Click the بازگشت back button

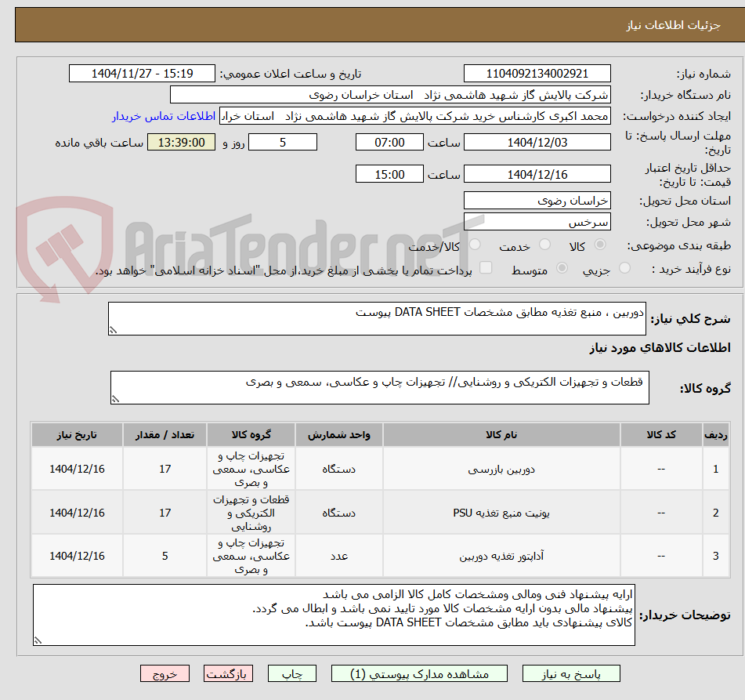(x=228, y=674)
